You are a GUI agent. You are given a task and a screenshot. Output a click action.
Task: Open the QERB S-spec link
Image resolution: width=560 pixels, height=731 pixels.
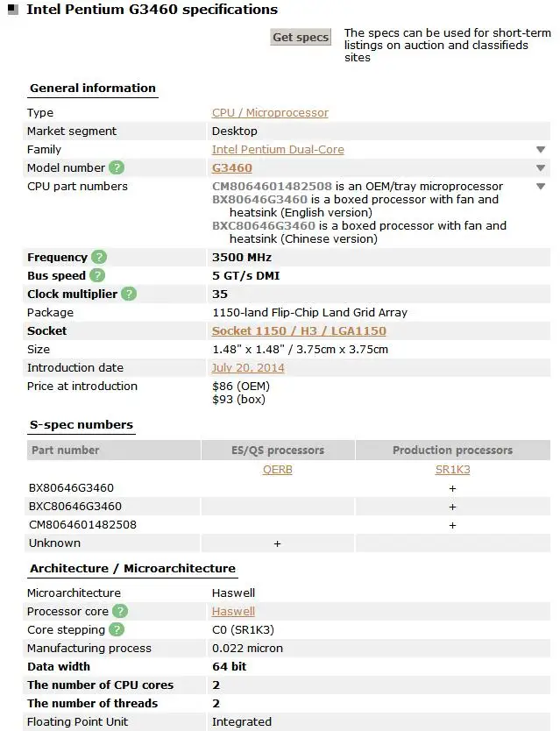(277, 470)
